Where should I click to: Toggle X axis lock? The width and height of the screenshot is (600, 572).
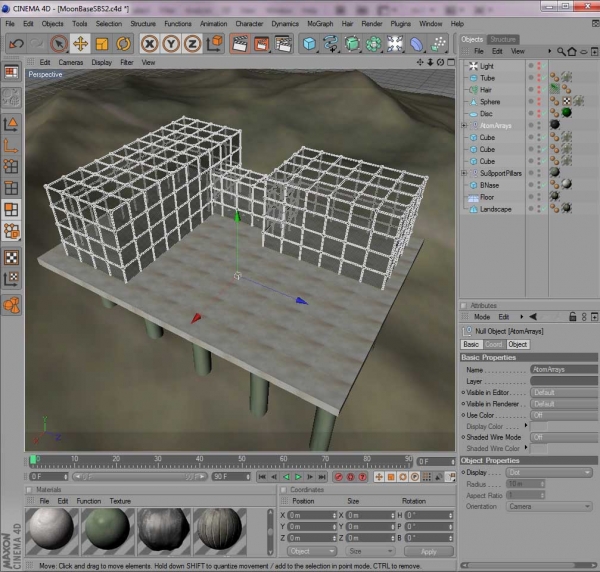coord(150,44)
